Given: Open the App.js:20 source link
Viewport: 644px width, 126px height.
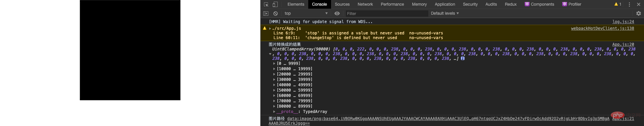Looking at the screenshot, I should coord(623,44).
